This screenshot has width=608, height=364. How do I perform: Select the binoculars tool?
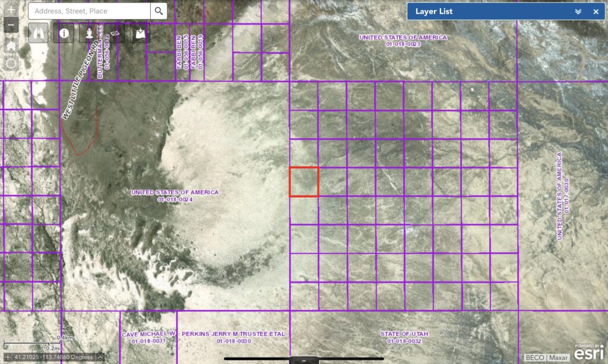(x=38, y=33)
